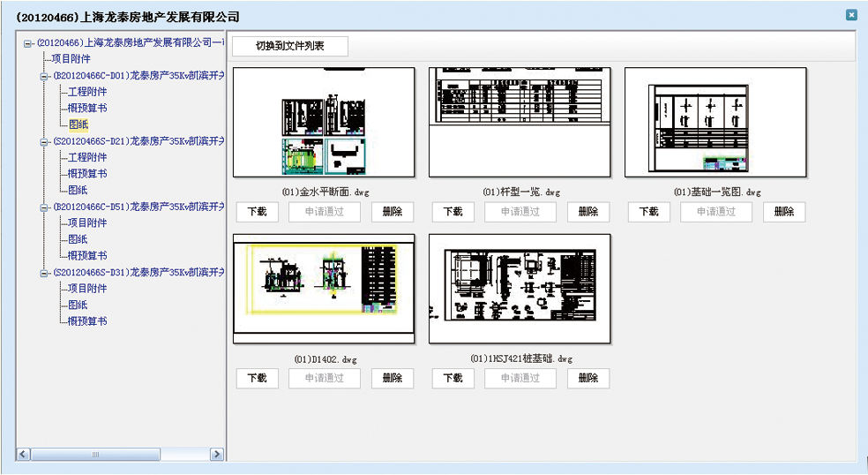Download the 基础一览图.dwg file

click(648, 212)
